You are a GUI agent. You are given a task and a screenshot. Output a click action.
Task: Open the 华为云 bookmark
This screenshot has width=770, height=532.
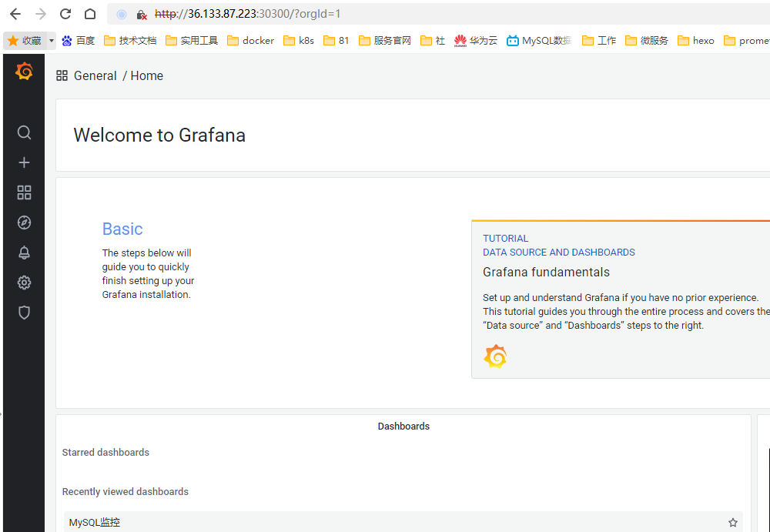(476, 41)
